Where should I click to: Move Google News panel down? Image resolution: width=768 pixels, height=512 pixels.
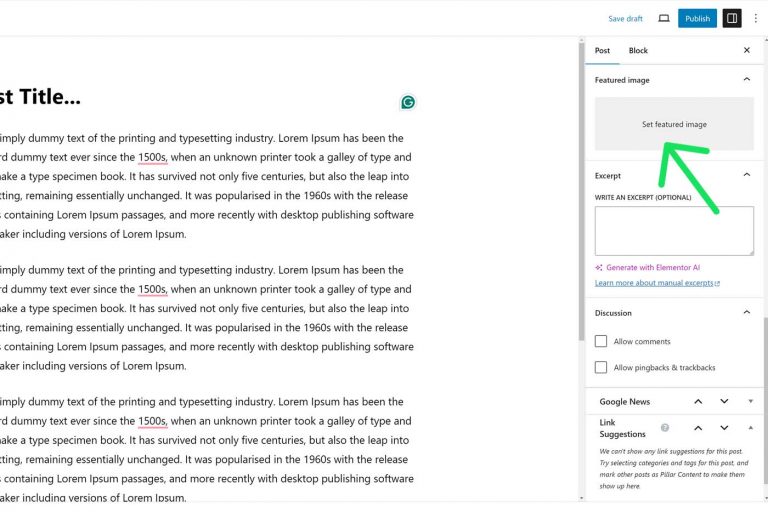coord(724,401)
